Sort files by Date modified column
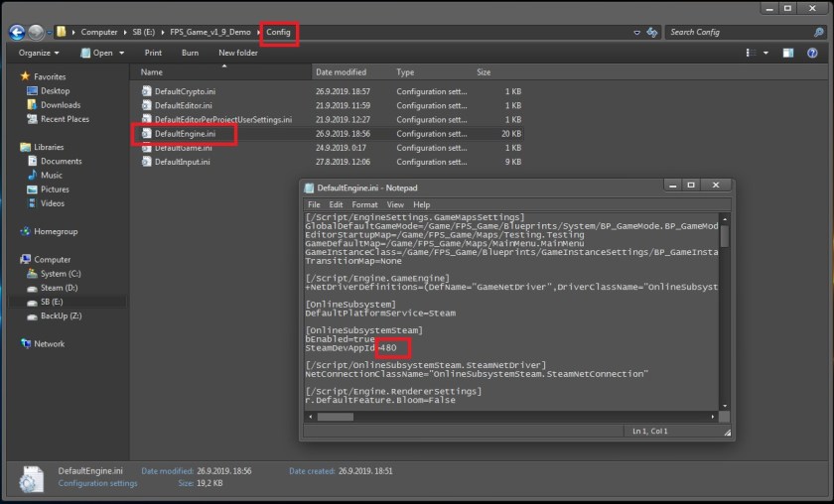 pos(339,72)
